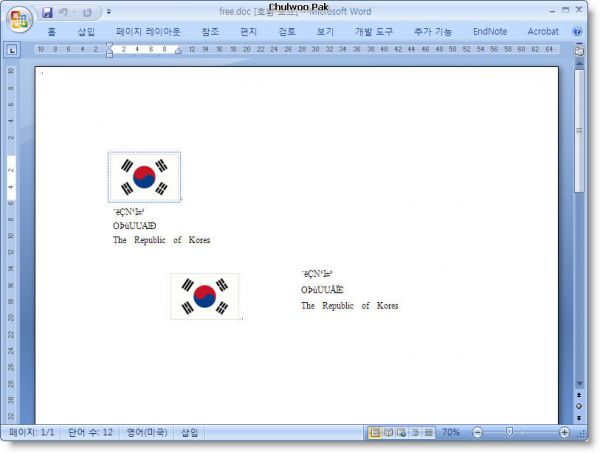Close the Word window
The image size is (600, 453).
coord(579,10)
